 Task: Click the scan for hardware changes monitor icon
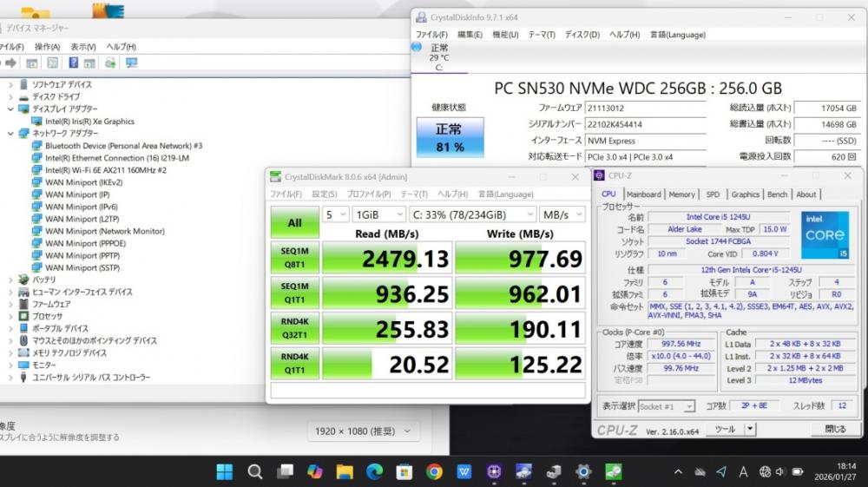132,63
